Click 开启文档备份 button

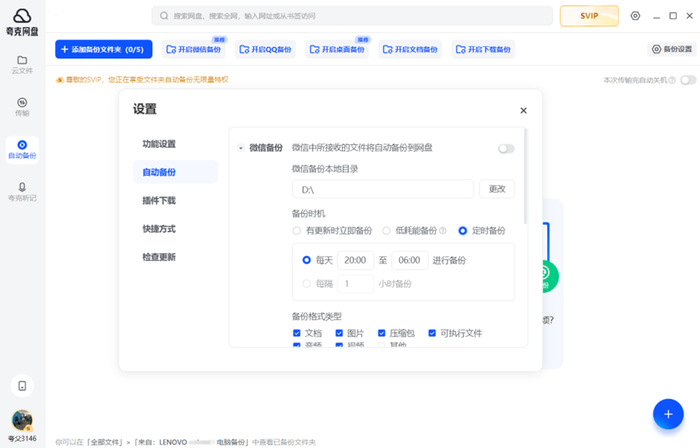coord(410,49)
